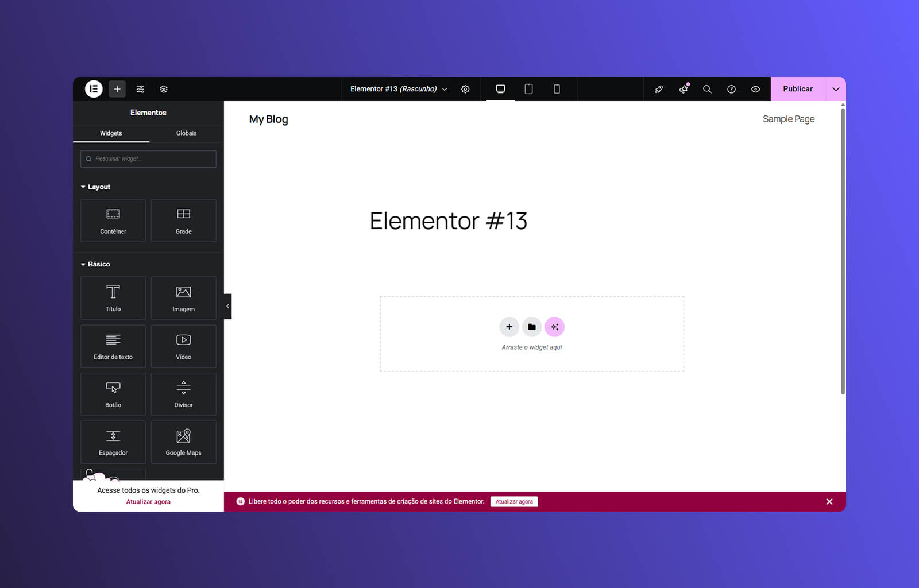
Task: Open the Elementor logo menu
Action: [x=94, y=89]
